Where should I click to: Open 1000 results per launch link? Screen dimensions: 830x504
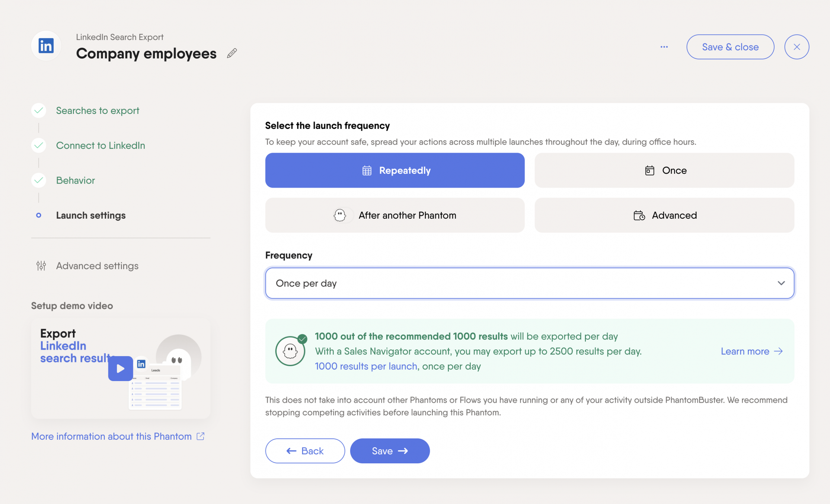tap(366, 366)
